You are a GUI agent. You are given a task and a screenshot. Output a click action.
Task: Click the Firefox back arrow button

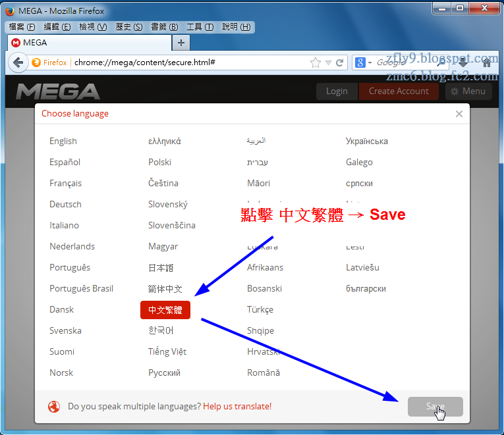click(x=18, y=63)
